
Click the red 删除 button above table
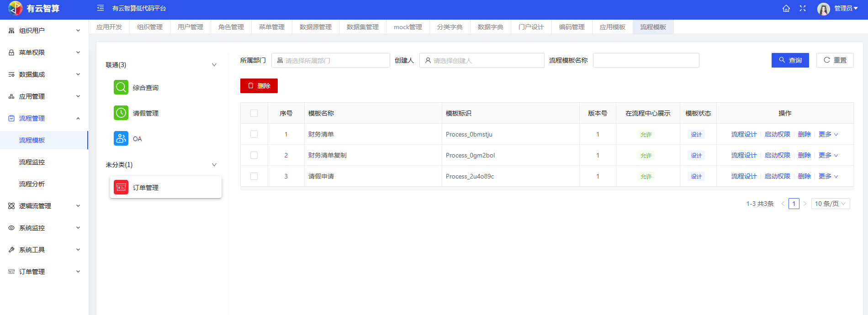[259, 86]
